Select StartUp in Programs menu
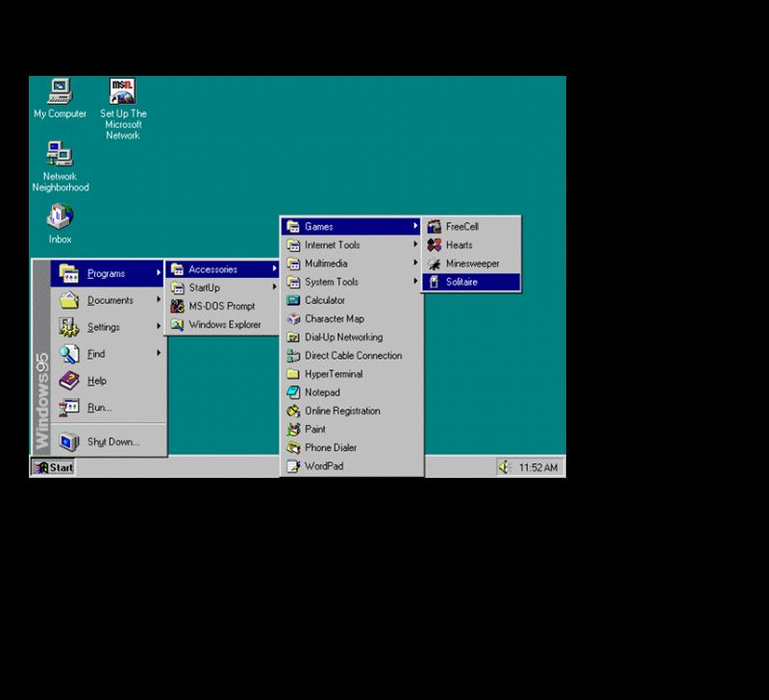This screenshot has height=700, width=769. pyautogui.click(x=222, y=287)
